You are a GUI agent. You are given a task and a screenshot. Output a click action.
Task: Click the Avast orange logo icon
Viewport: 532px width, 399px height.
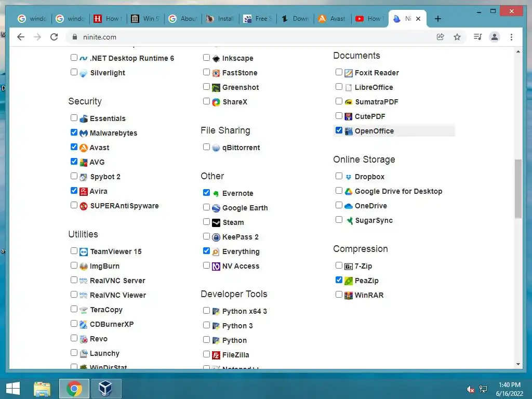[x=84, y=148]
